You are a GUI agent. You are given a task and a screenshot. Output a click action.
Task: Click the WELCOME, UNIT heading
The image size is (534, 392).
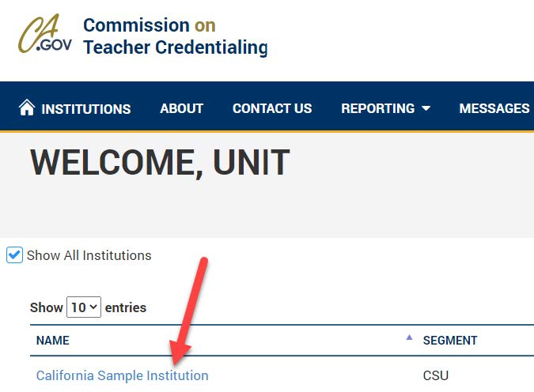160,162
